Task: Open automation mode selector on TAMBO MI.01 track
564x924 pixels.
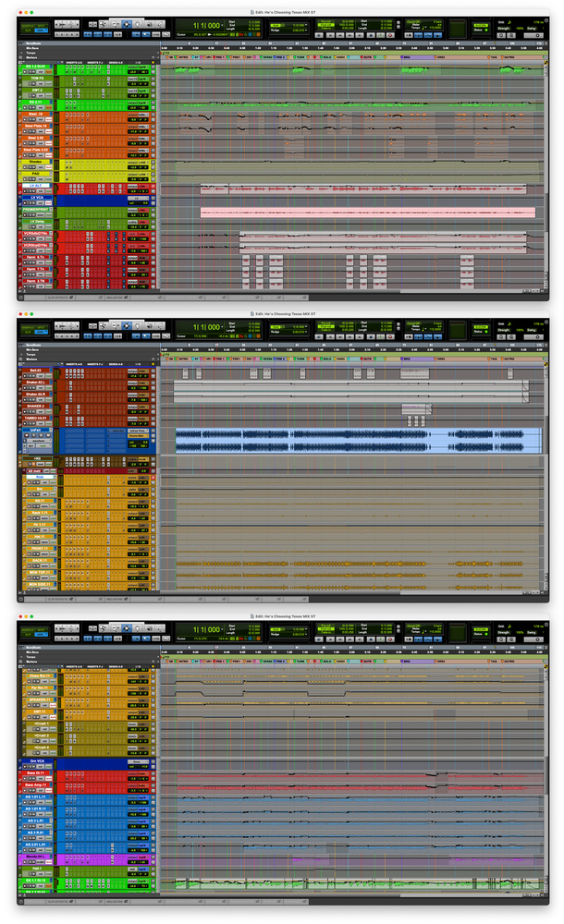Action: coord(50,423)
